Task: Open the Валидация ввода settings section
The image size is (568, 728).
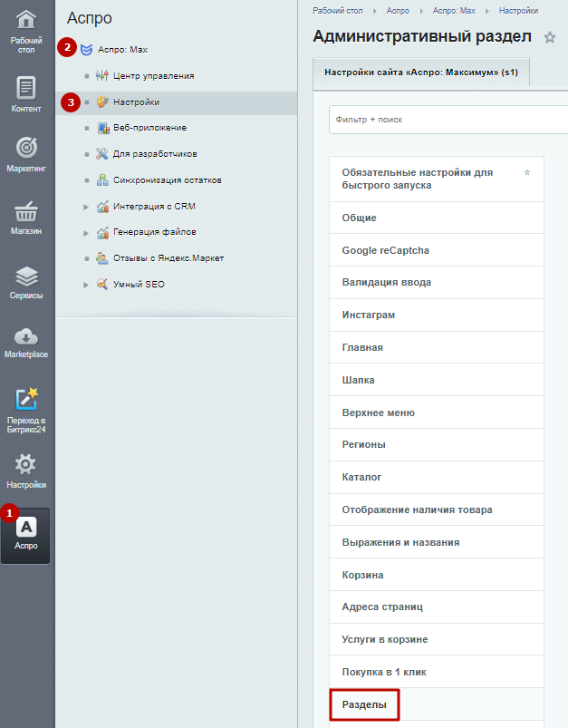Action: [437, 282]
